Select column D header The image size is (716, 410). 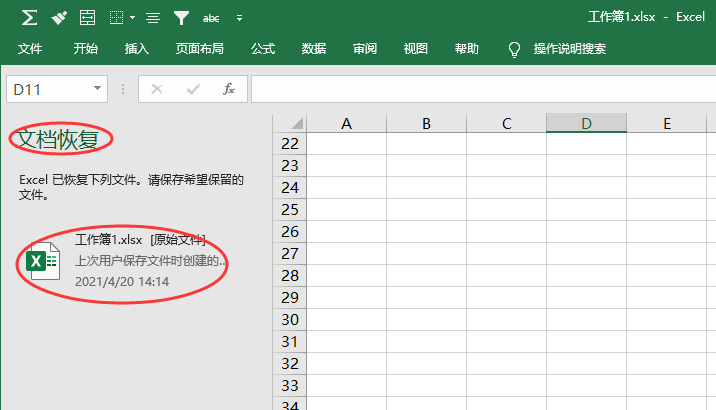point(586,123)
